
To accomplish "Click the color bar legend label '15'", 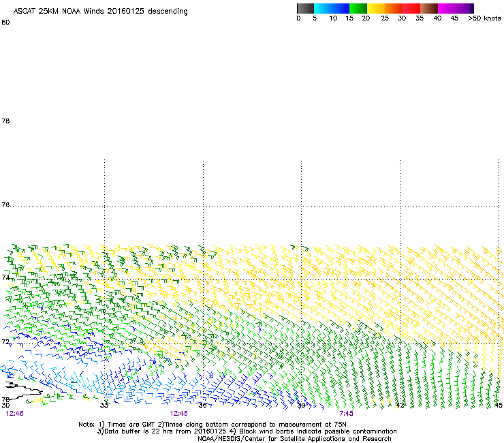I will (349, 18).
